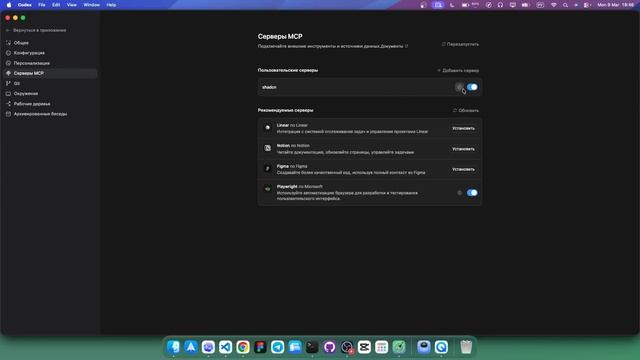Open the Архивированные беседы section
640x360 pixels.
tap(40, 114)
